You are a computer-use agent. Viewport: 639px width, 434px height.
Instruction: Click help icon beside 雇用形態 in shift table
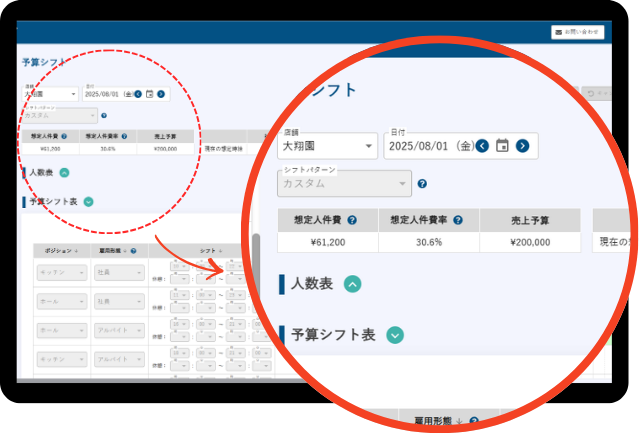tap(133, 251)
